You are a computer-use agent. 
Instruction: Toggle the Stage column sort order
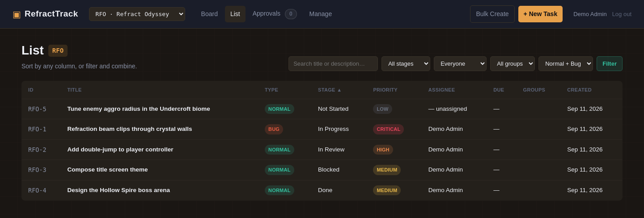(x=330, y=90)
